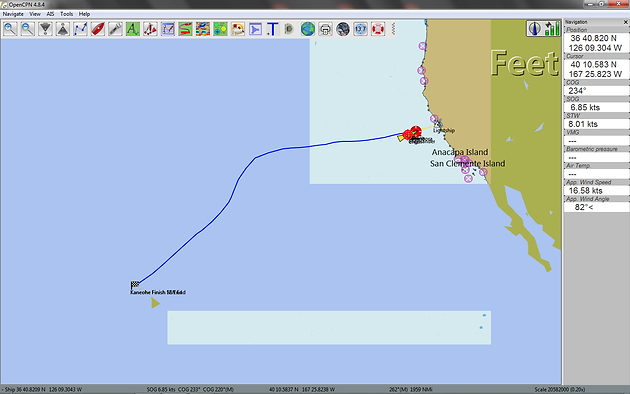Image resolution: width=630 pixels, height=394 pixels.
Task: Toggle Auto Follow red boat icon
Action: coord(98,29)
